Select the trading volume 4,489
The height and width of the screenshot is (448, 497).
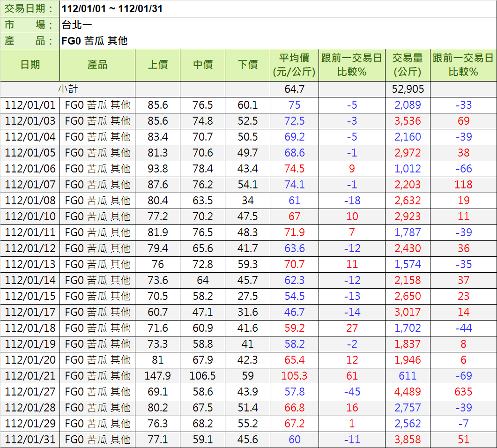click(408, 392)
